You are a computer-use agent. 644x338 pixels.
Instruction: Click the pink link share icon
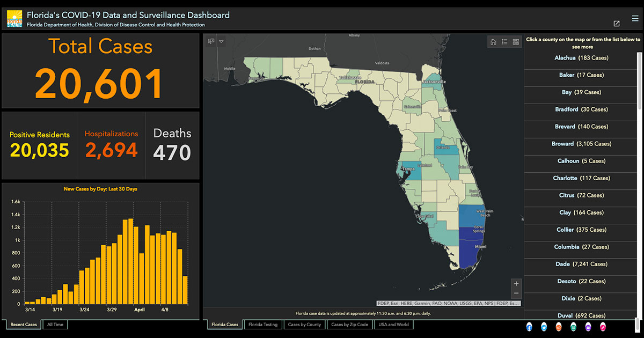pos(603,326)
